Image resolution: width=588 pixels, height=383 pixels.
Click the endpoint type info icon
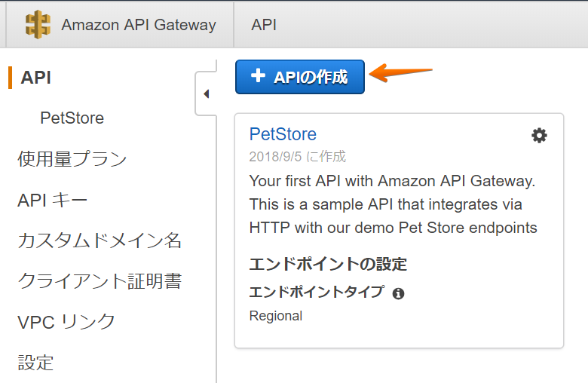click(x=398, y=293)
